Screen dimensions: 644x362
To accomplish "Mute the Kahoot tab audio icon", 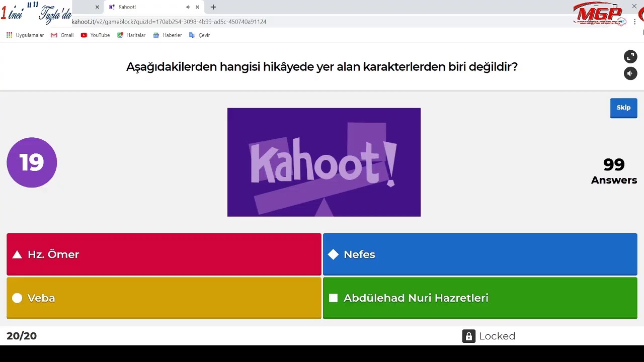I will pos(188,7).
